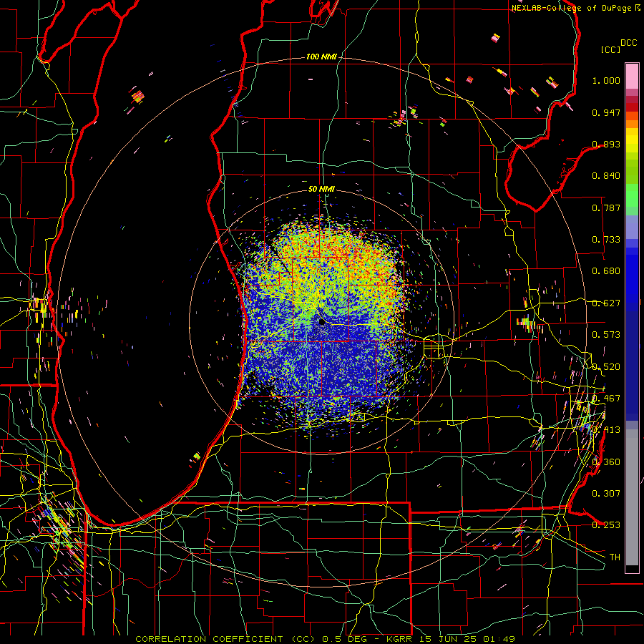Select the 0.680 color scale value
The height and width of the screenshot is (644, 644).
click(x=606, y=271)
